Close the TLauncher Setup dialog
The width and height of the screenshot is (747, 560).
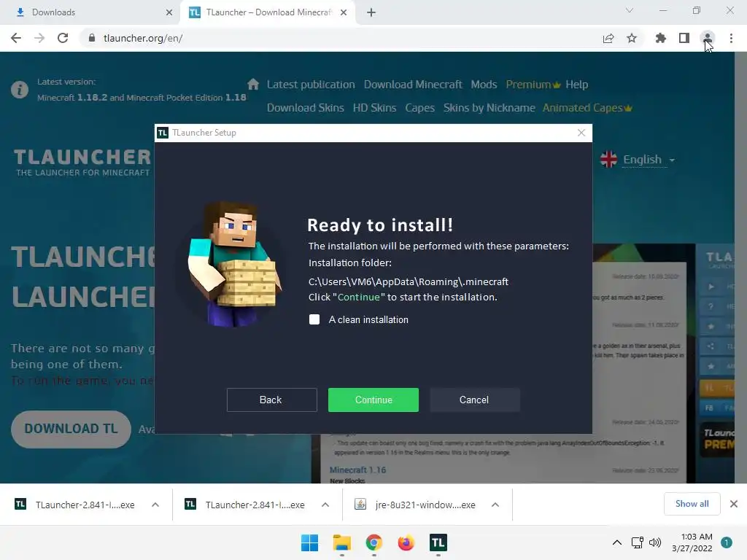(581, 133)
